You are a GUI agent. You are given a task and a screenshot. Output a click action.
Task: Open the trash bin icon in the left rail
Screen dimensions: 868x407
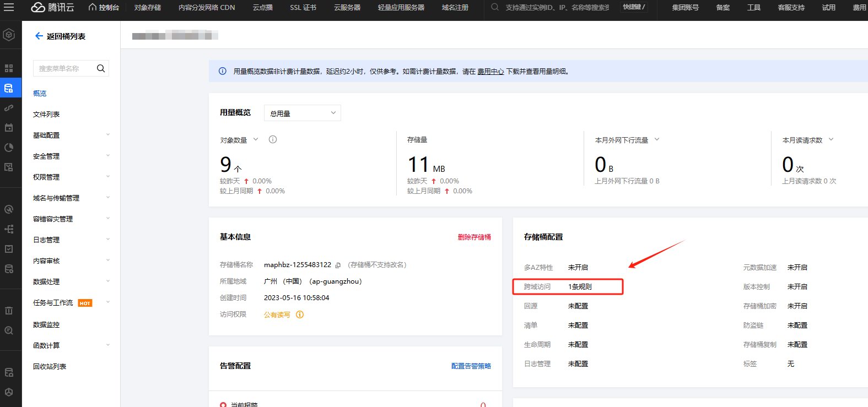pyautogui.click(x=9, y=311)
